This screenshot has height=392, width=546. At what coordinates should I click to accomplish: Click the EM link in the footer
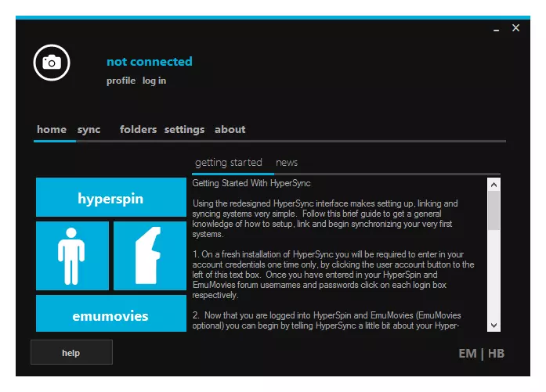467,353
